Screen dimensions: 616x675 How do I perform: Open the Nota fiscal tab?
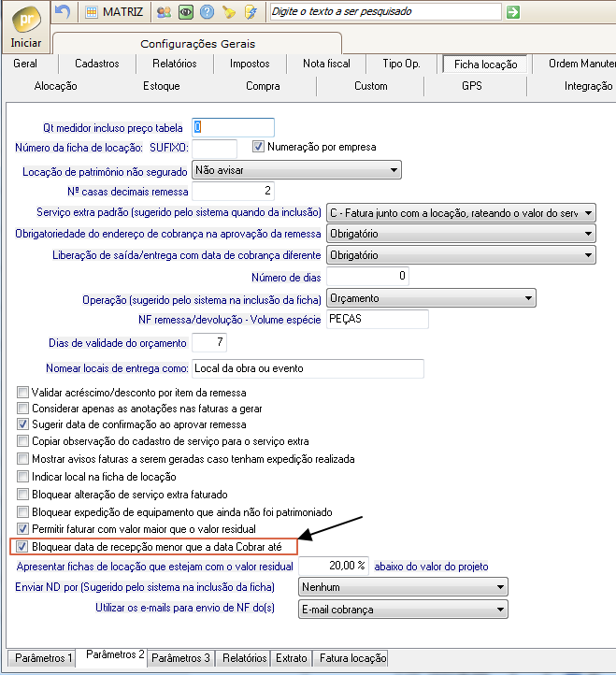click(x=327, y=64)
